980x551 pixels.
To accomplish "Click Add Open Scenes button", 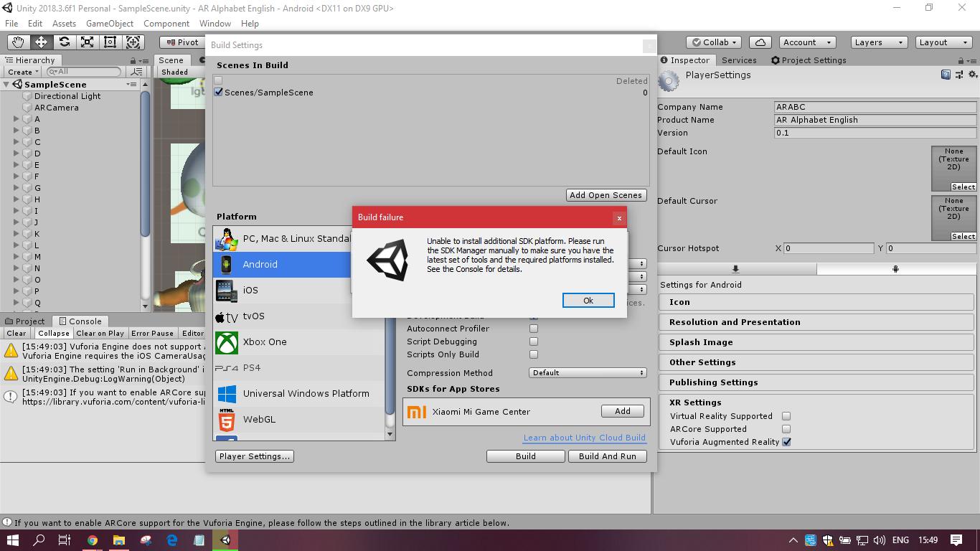I will coord(606,195).
